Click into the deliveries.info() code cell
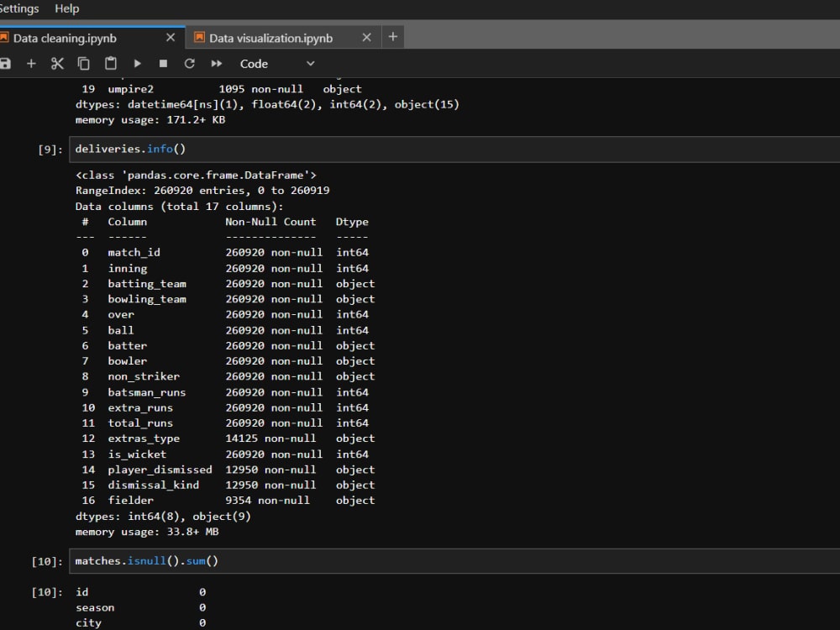Image resolution: width=840 pixels, height=630 pixels. (454, 149)
